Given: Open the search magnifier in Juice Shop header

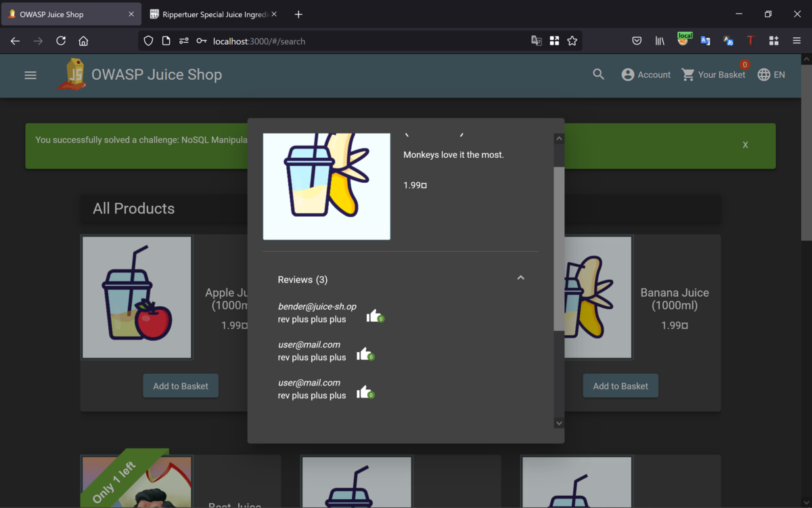Looking at the screenshot, I should [x=598, y=75].
